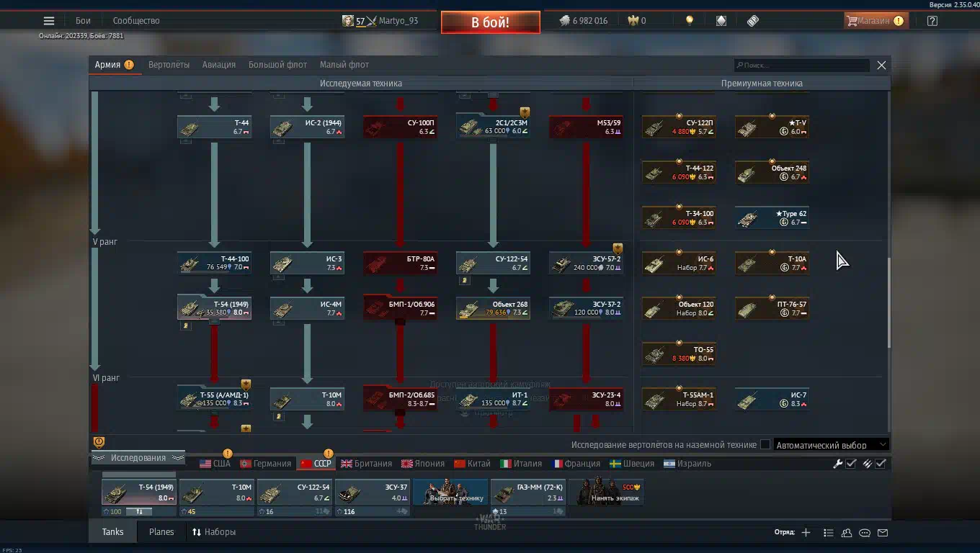Open the Наборы presets selector
The width and height of the screenshot is (980, 553).
(x=214, y=532)
